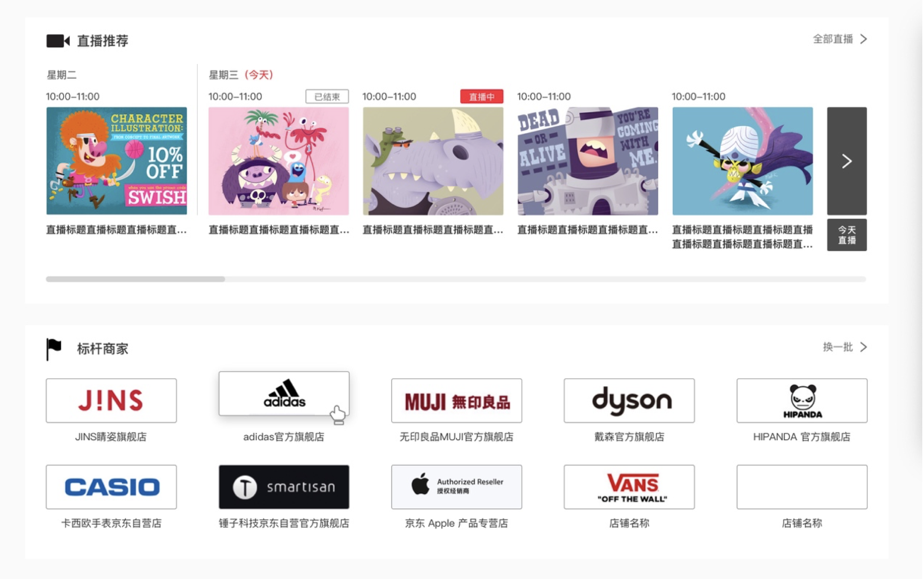The width and height of the screenshot is (924, 579).
Task: Click the 已结束 ended status badge
Action: (327, 97)
